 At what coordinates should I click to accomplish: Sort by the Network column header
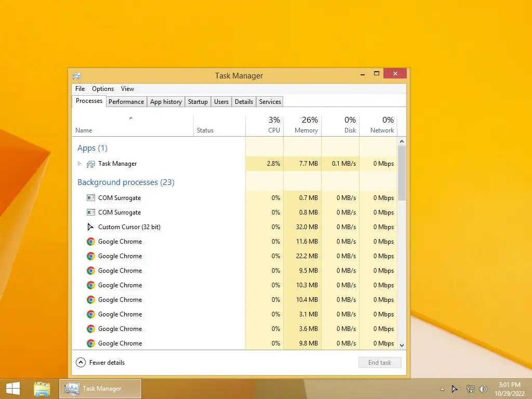click(x=378, y=125)
